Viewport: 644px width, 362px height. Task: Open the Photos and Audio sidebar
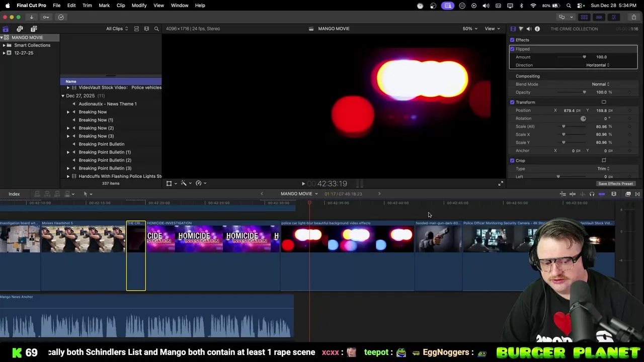coord(20,29)
